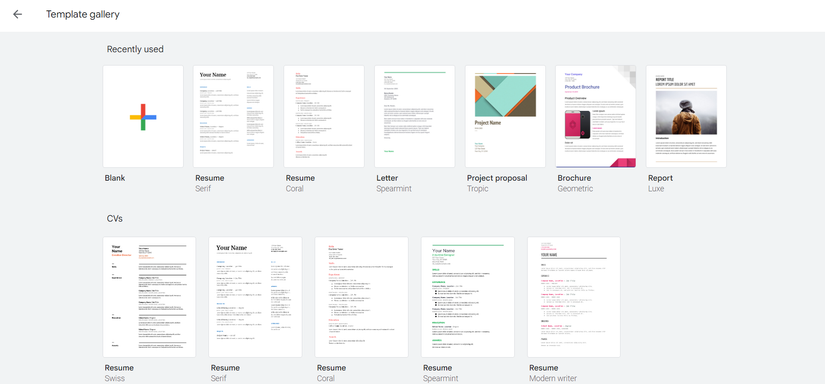Select the Resume Swiss template under CVs
The height and width of the screenshot is (384, 825).
tap(149, 297)
